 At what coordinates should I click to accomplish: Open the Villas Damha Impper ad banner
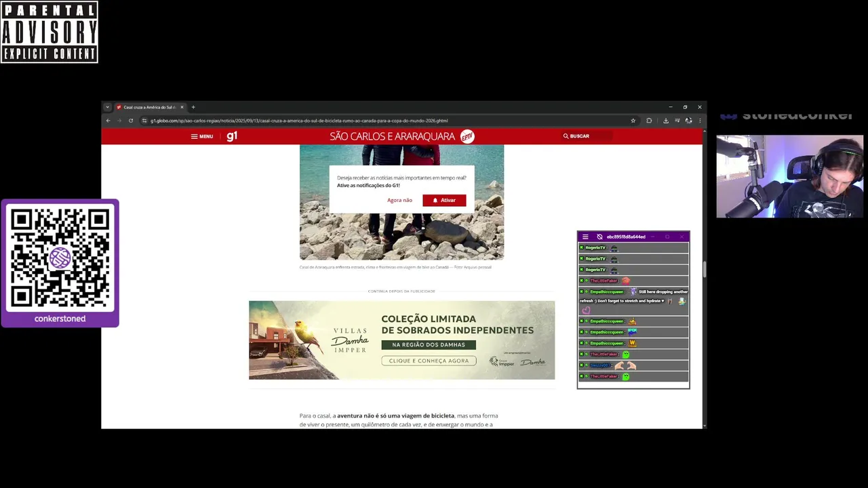(x=401, y=340)
